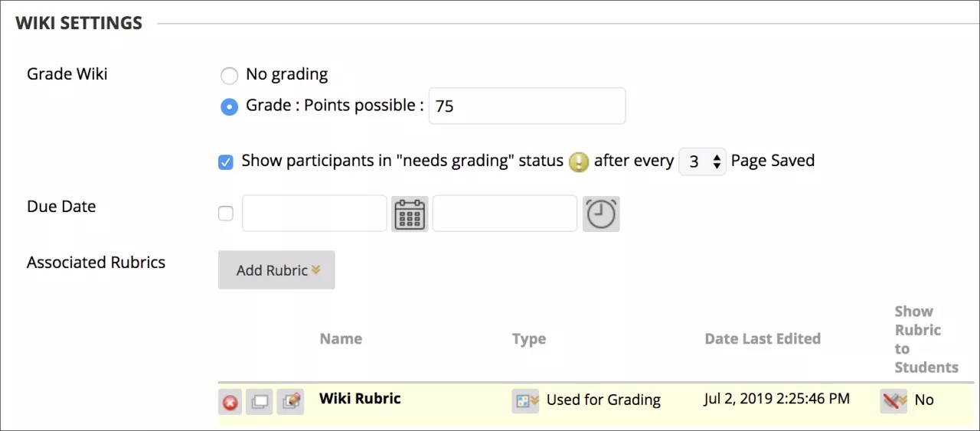The image size is (980, 431).
Task: Click the Points possible input field
Action: point(527,106)
